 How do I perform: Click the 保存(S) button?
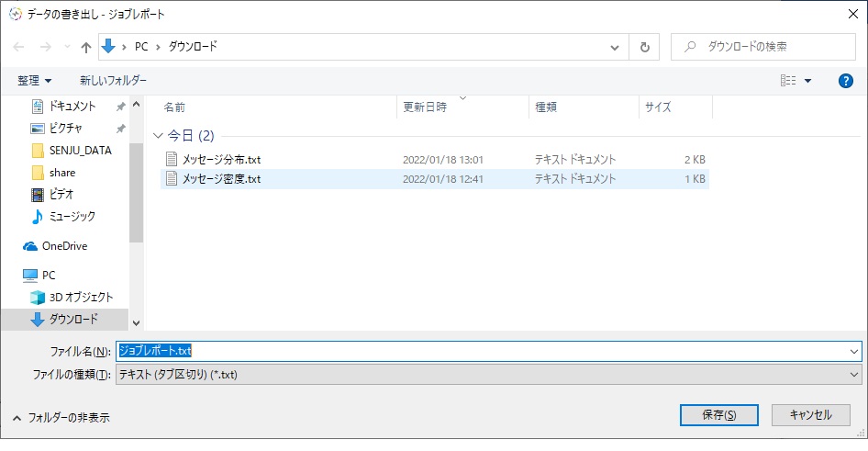(x=719, y=415)
